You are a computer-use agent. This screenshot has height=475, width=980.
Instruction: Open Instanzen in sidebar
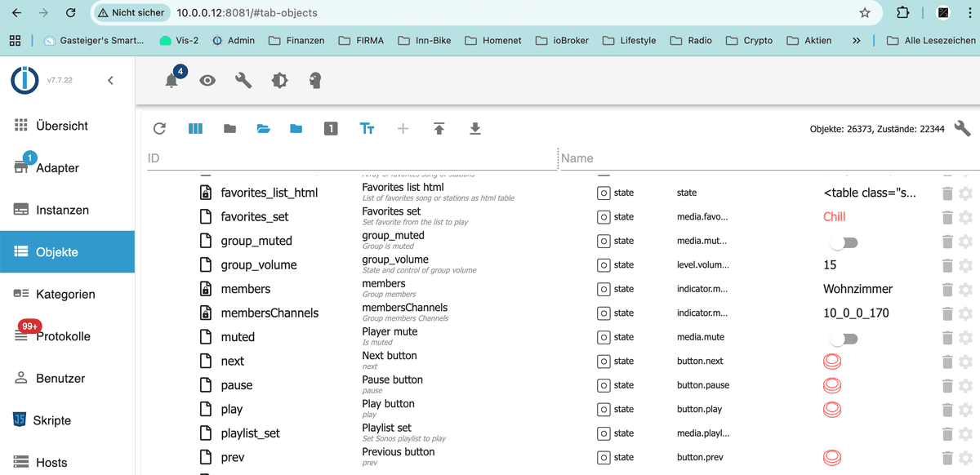tap(67, 210)
